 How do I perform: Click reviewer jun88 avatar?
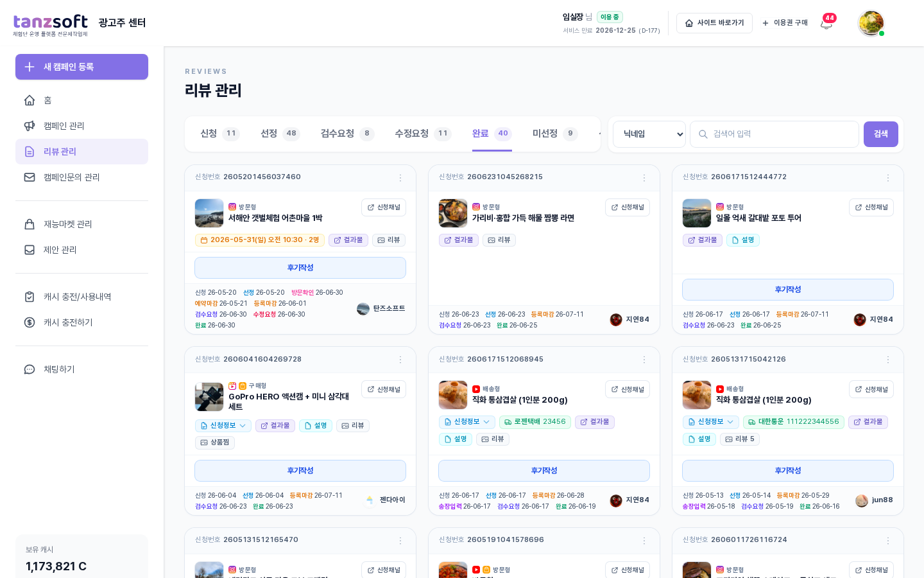tap(862, 501)
